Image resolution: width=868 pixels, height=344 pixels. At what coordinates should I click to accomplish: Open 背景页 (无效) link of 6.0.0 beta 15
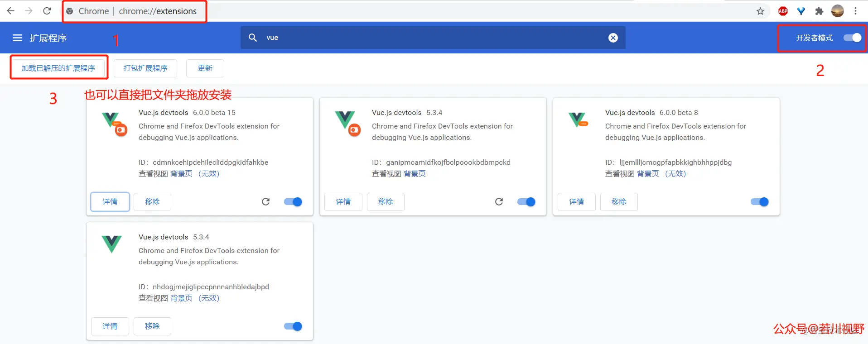tap(195, 174)
